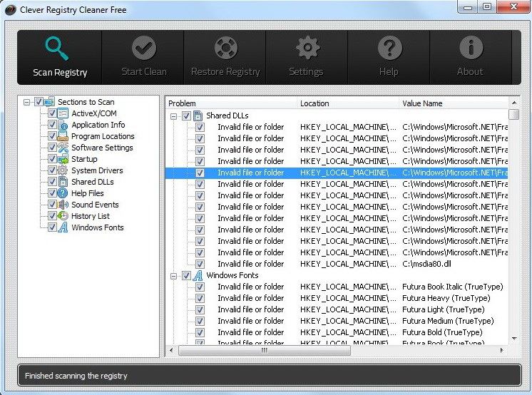This screenshot has height=395, width=532.
Task: Toggle the Help Files checkbox
Action: pyautogui.click(x=52, y=193)
